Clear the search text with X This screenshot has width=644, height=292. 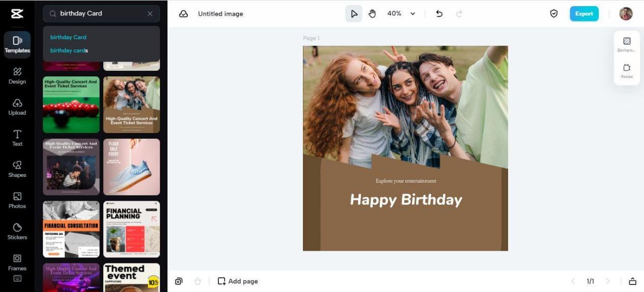point(150,14)
